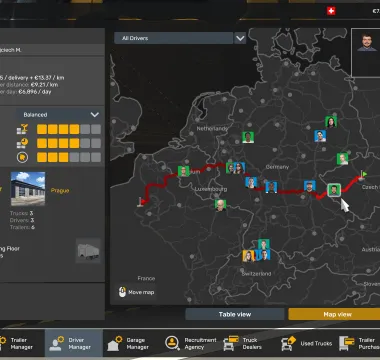Click the circular skill icon in the third skill row
The image size is (380, 360).
[x=22, y=157]
